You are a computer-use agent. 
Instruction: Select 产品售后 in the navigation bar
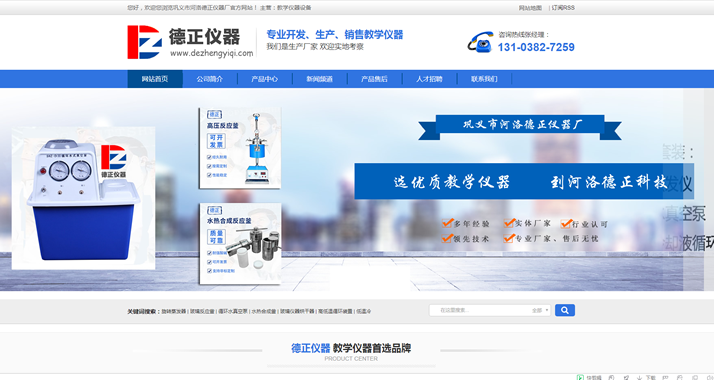click(x=374, y=79)
